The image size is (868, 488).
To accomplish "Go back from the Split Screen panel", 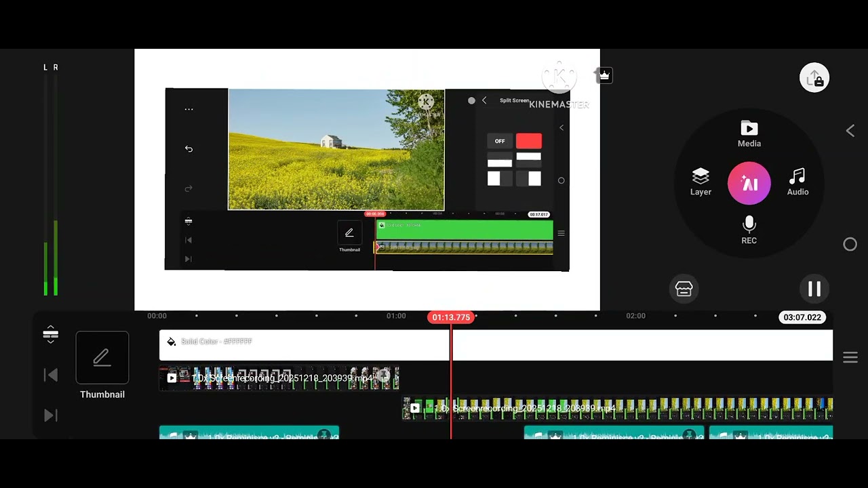I will pos(484,100).
